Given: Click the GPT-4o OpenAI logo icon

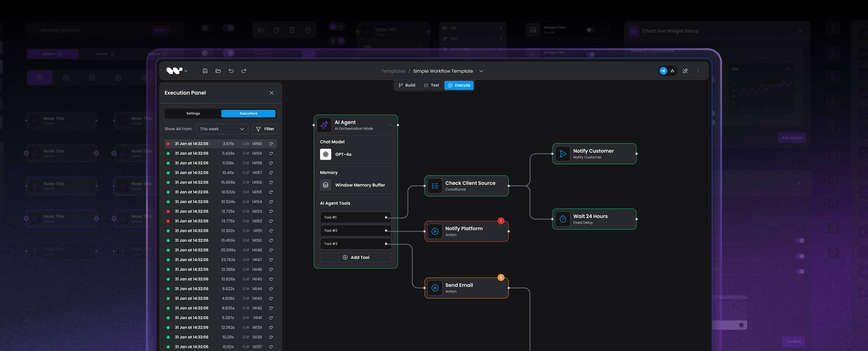Looking at the screenshot, I should point(325,154).
